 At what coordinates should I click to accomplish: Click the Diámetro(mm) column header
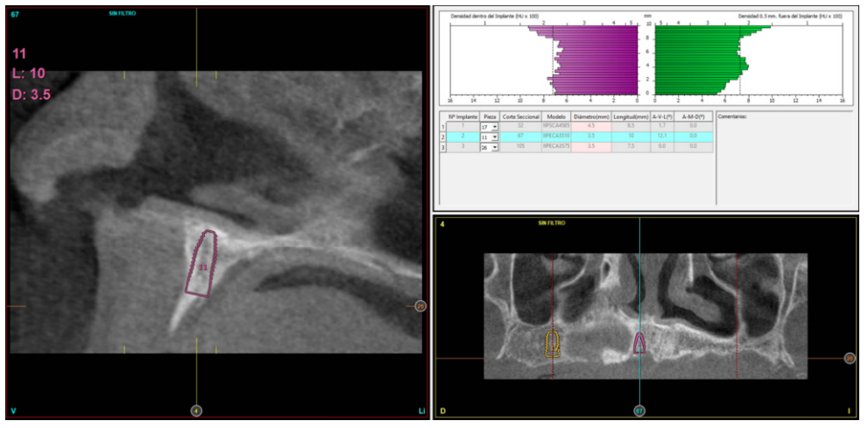(x=591, y=116)
